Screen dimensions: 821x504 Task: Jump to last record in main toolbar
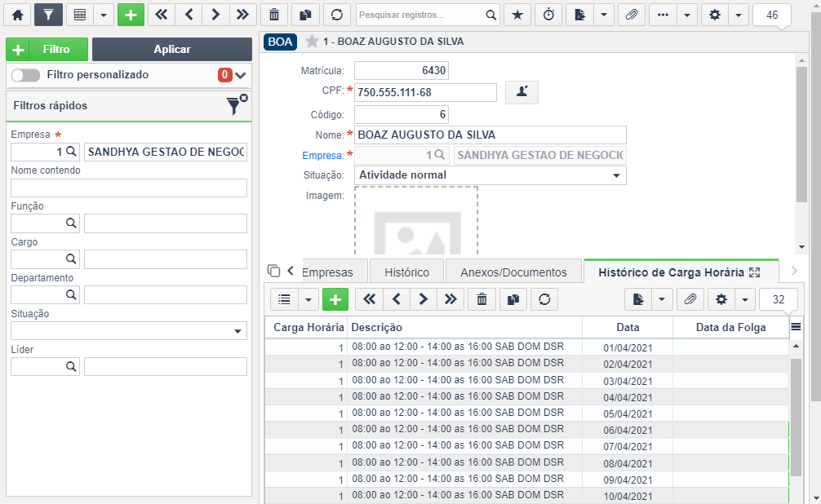tap(242, 15)
